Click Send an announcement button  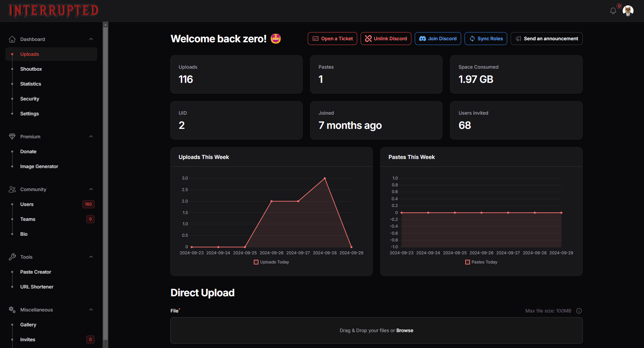(x=546, y=39)
